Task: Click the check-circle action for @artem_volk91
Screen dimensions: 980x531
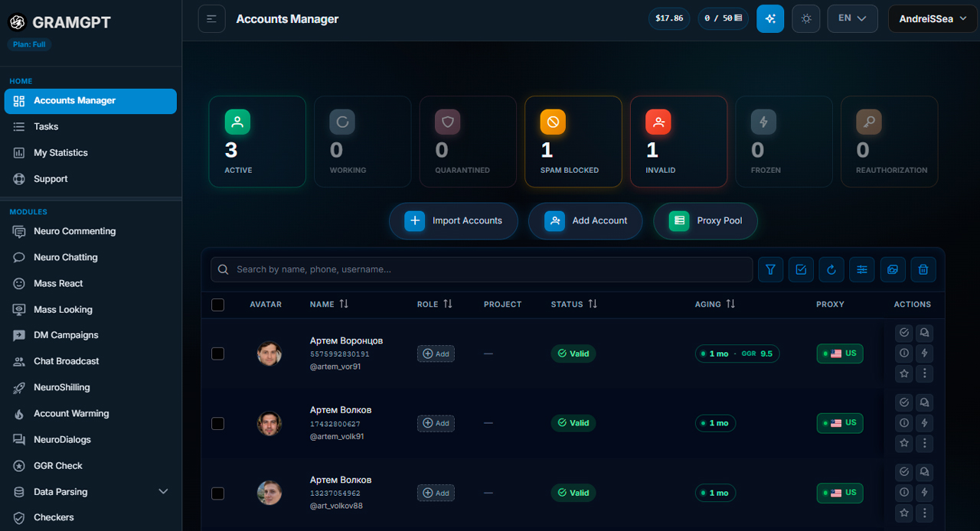Action: point(904,402)
